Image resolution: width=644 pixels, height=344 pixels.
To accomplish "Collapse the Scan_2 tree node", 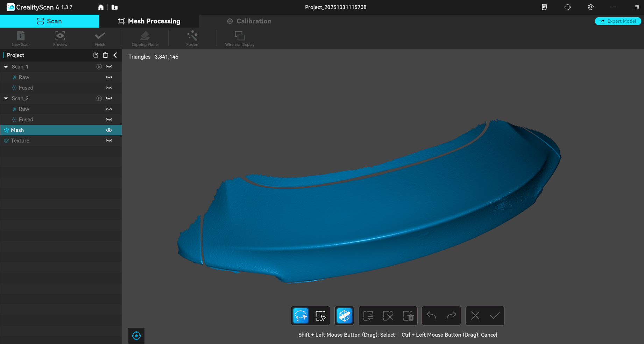I will coord(6,99).
